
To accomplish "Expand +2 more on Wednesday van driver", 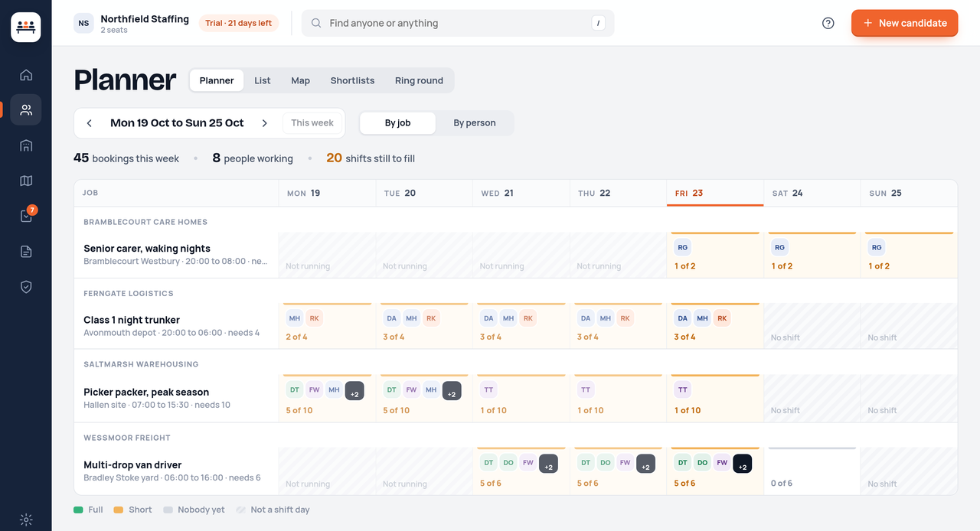I will (548, 464).
